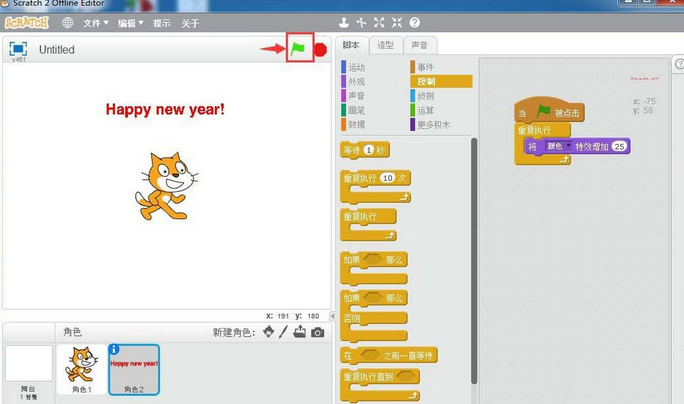Choose new sprite from library icon
684x404 pixels.
[x=268, y=332]
